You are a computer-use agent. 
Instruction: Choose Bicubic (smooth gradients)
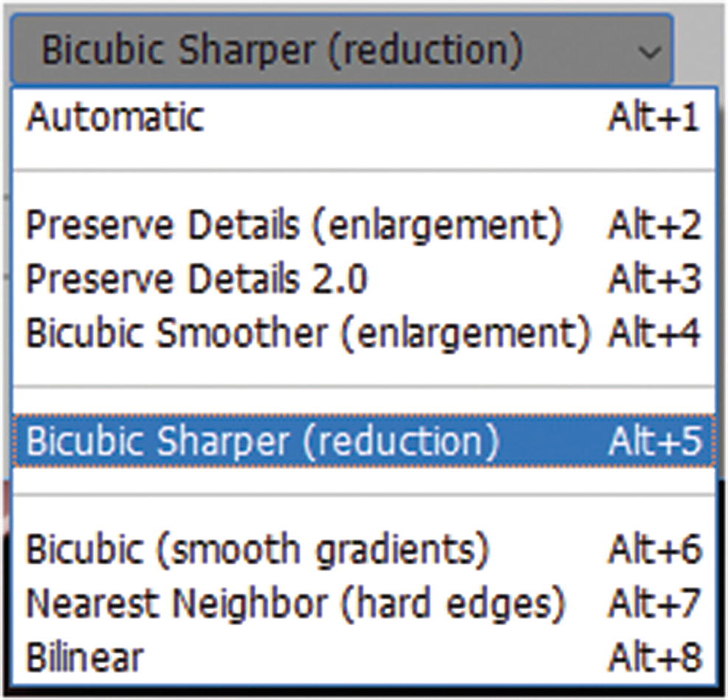257,549
